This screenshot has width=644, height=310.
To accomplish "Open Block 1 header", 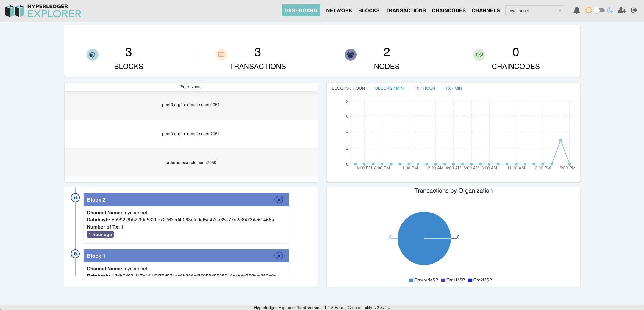I will [186, 256].
